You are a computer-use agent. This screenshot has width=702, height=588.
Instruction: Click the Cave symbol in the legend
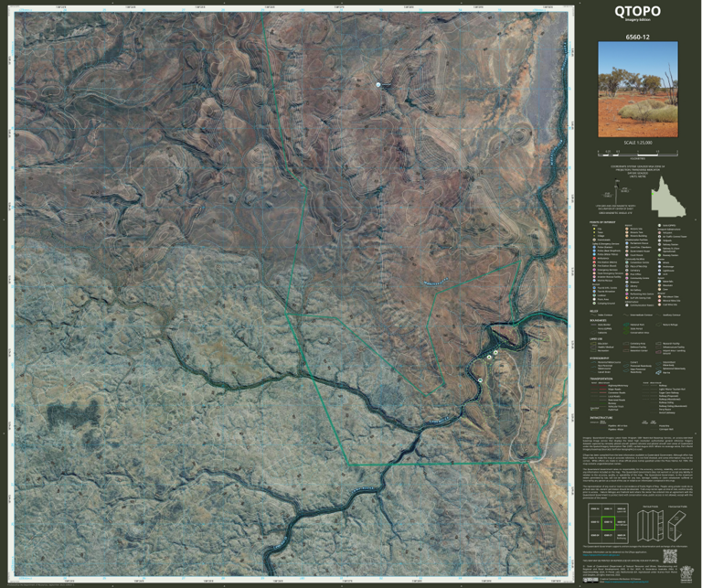pyautogui.click(x=659, y=289)
